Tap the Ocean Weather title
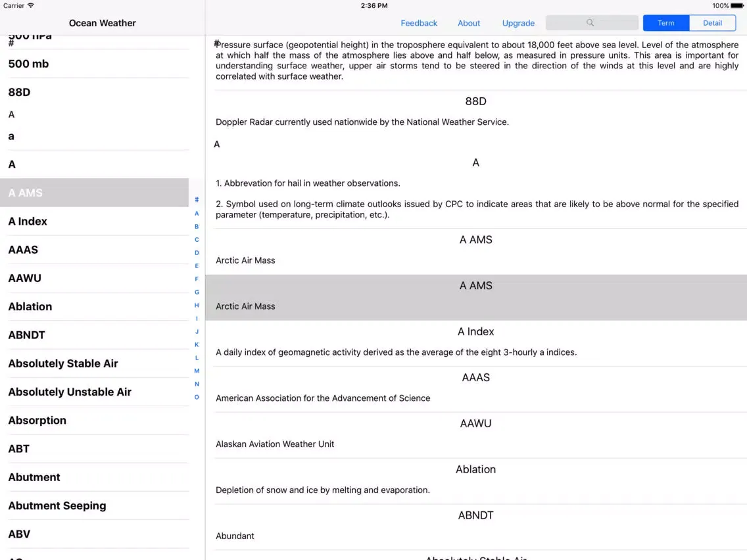Image resolution: width=747 pixels, height=560 pixels. [103, 23]
